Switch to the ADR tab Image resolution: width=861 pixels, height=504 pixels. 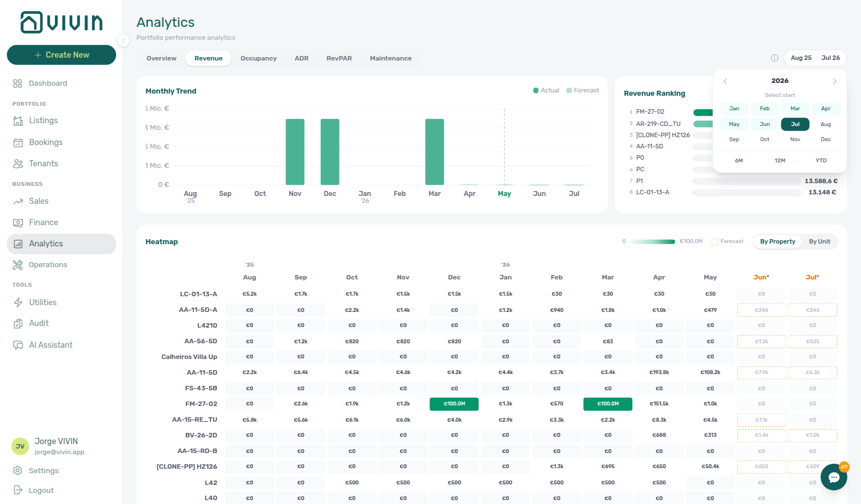click(302, 58)
